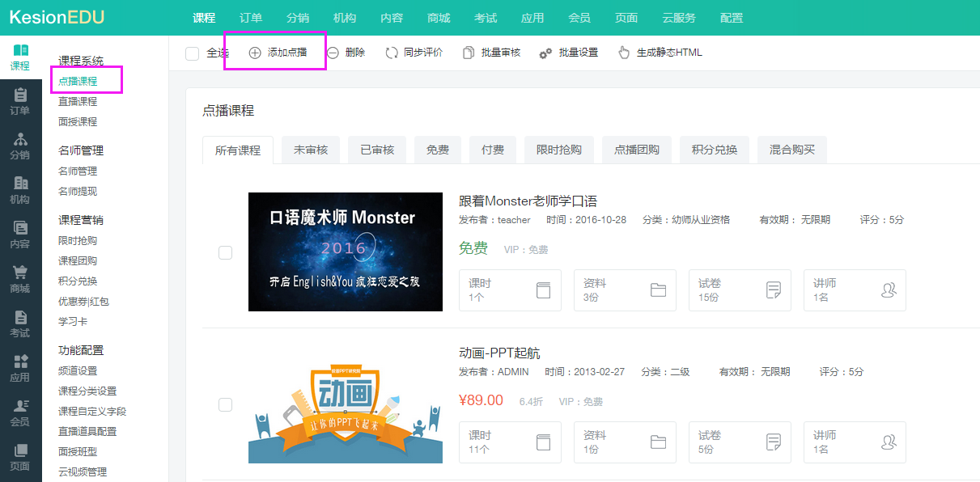
Task: Toggle the 全选 select-all checkbox
Action: 192,53
